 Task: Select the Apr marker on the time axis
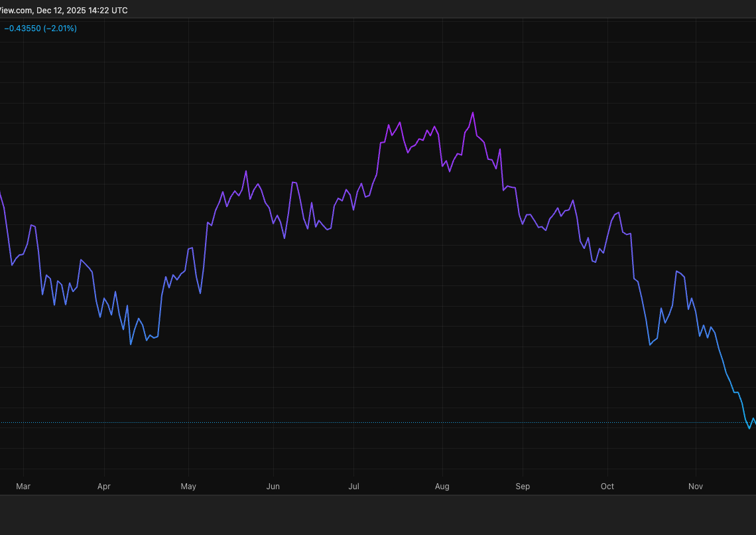tap(104, 487)
